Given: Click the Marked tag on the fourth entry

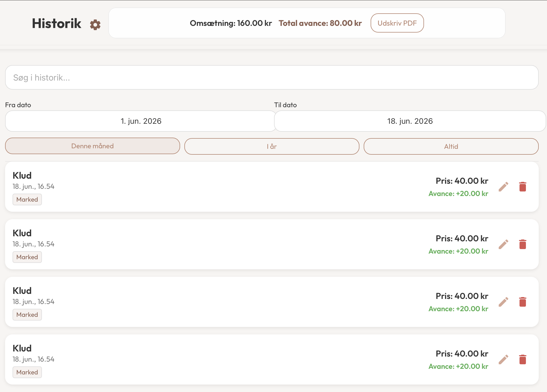Looking at the screenshot, I should tap(27, 372).
